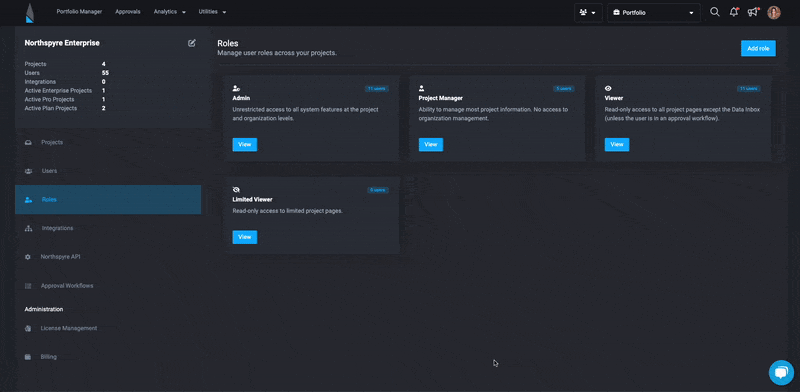The width and height of the screenshot is (800, 392).
Task: Click the Admin card users badge
Action: [377, 88]
